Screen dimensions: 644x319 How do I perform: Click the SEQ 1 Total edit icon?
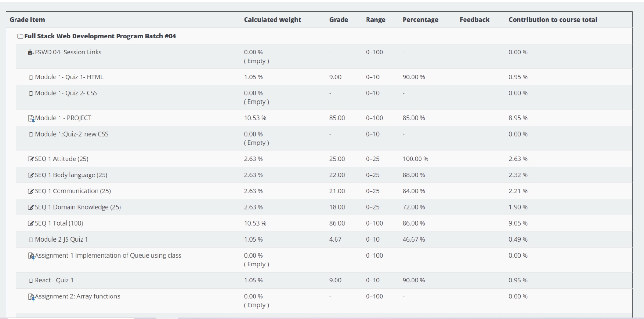31,224
